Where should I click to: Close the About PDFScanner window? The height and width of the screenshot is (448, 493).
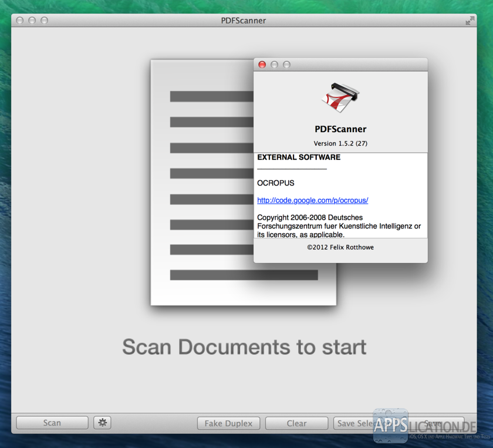(262, 65)
